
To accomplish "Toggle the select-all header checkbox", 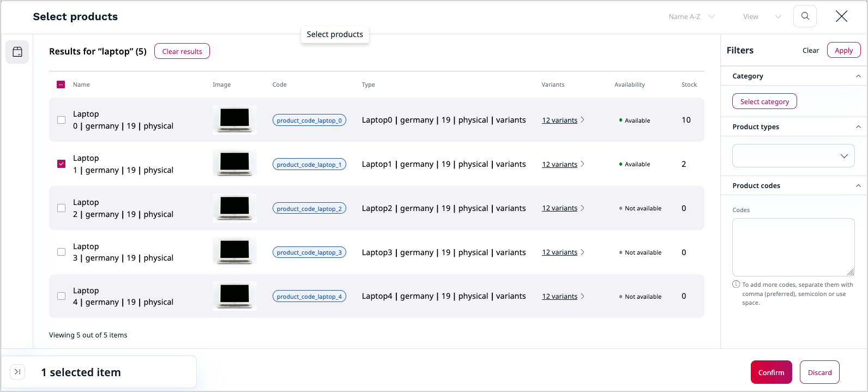I will (x=61, y=85).
